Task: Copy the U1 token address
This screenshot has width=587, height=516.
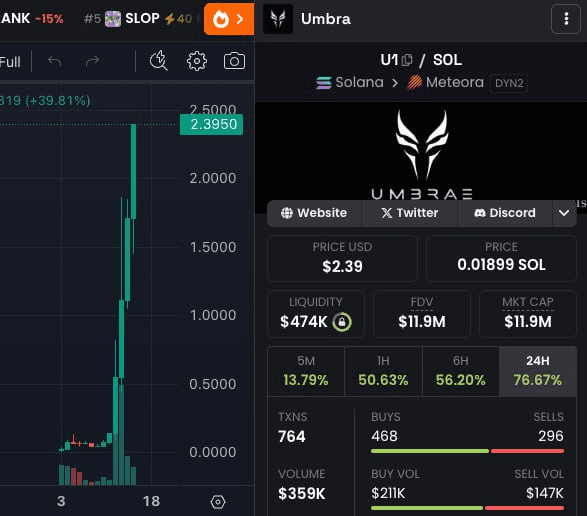Action: tap(407, 60)
